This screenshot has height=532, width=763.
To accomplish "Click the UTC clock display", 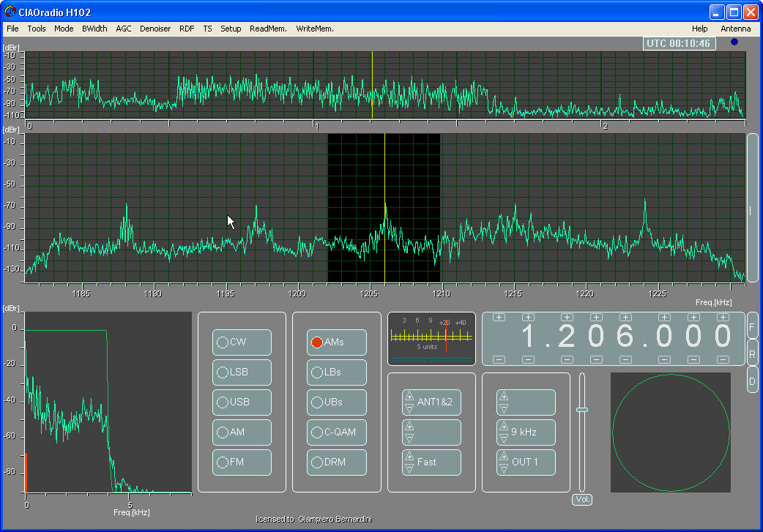I will (x=679, y=43).
